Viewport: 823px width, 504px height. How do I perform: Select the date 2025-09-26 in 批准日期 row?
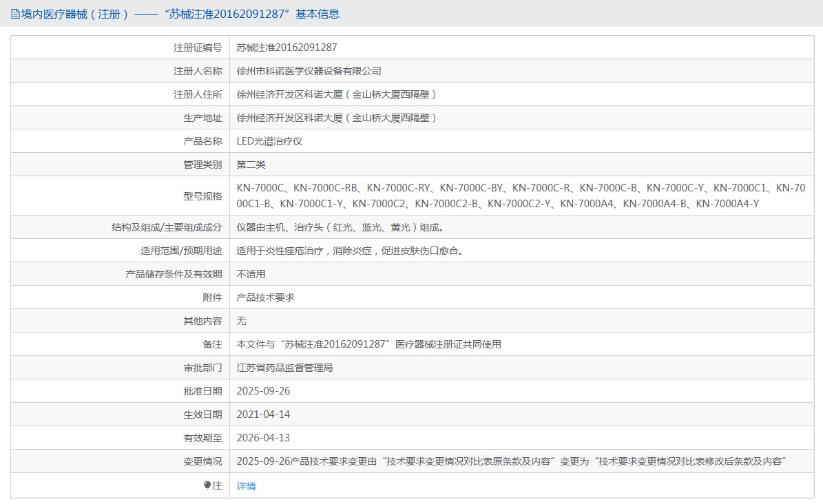(264, 391)
